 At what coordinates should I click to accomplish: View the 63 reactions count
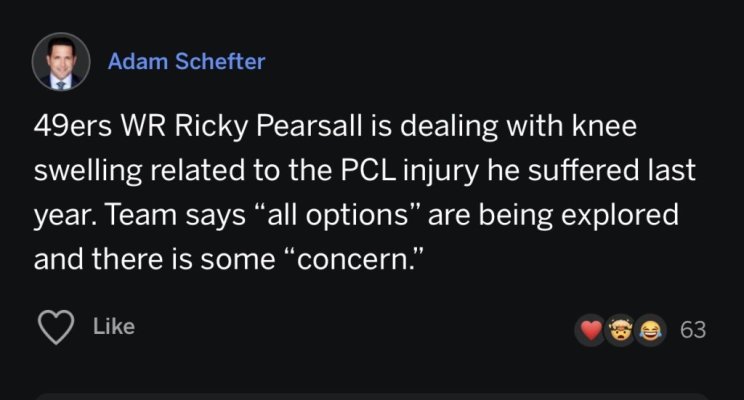[x=693, y=330]
